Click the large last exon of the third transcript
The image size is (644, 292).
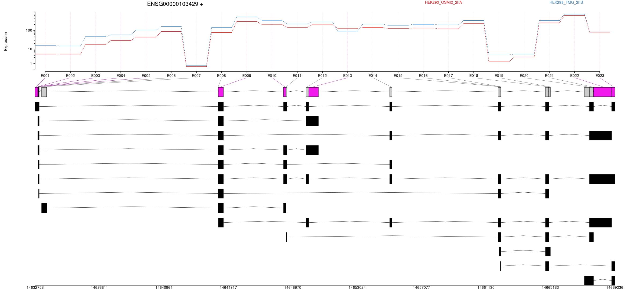click(x=601, y=136)
